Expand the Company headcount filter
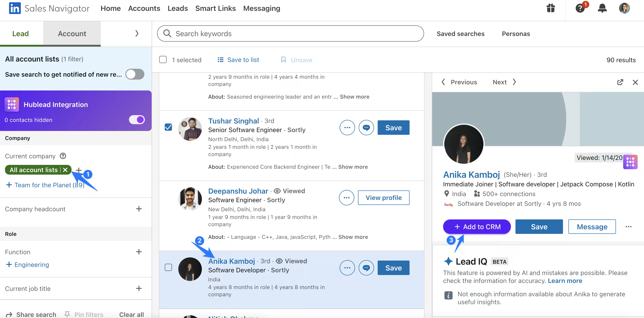Image resolution: width=644 pixels, height=318 pixels. [x=139, y=209]
